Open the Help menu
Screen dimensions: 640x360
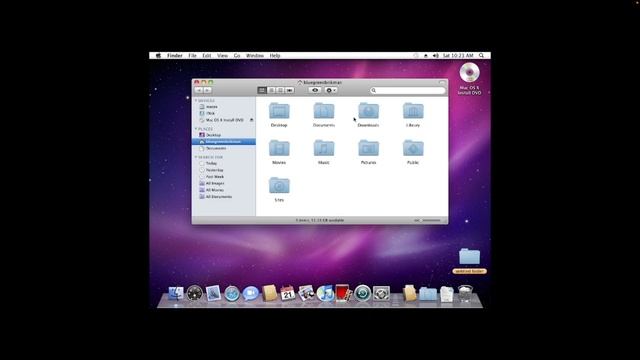(275, 56)
